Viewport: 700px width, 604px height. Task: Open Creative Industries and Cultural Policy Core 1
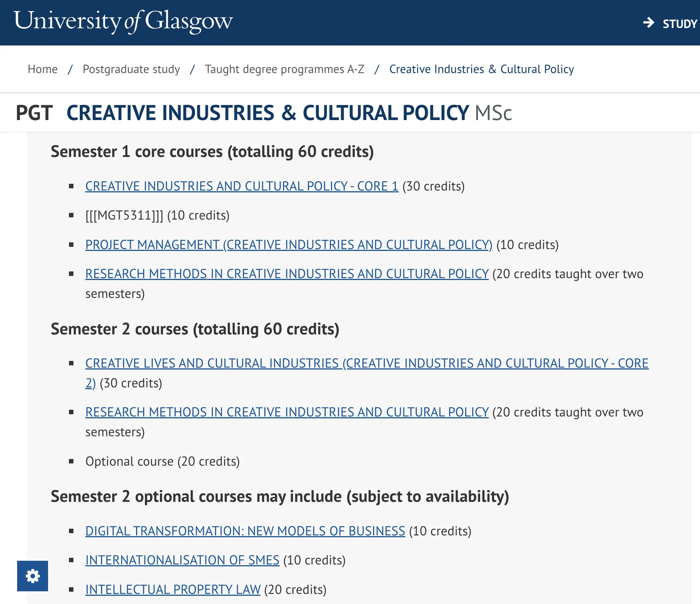(x=242, y=186)
